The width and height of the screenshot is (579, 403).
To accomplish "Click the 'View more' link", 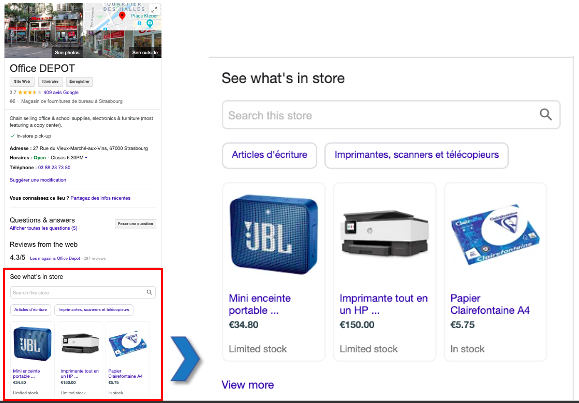I will point(248,385).
